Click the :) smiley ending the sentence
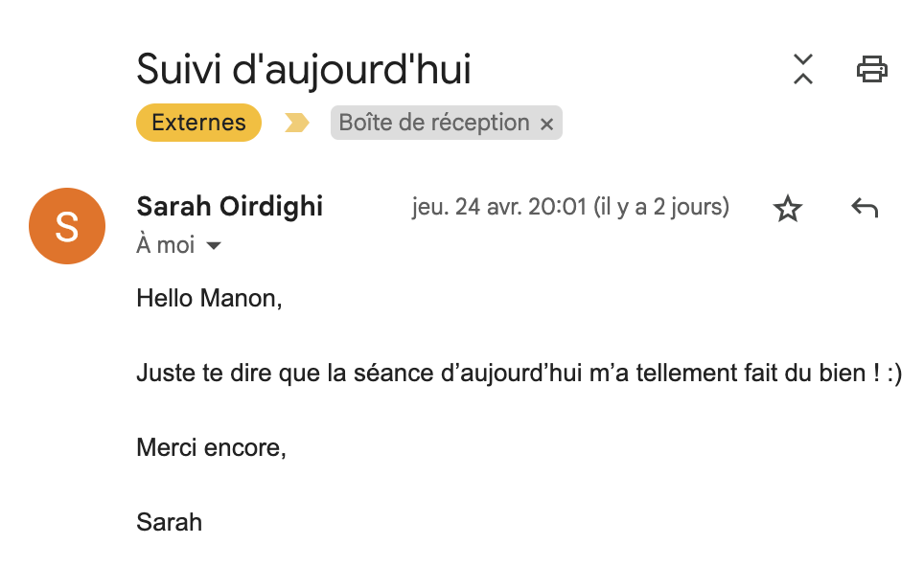Image resolution: width=924 pixels, height=567 pixels. 894,374
